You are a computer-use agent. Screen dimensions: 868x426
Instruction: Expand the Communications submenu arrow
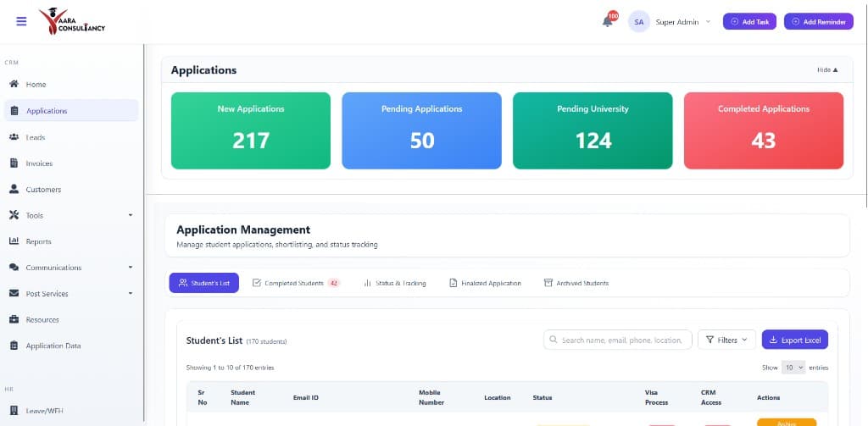pos(131,268)
